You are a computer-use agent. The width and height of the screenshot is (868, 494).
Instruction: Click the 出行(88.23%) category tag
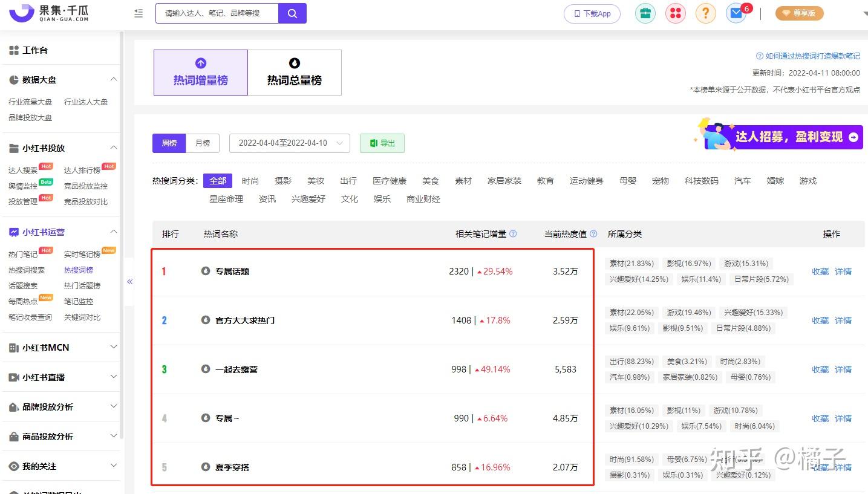tap(631, 362)
